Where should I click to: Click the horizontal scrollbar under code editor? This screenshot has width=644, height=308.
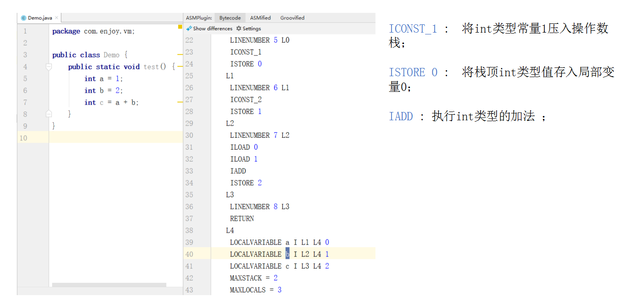(x=109, y=285)
